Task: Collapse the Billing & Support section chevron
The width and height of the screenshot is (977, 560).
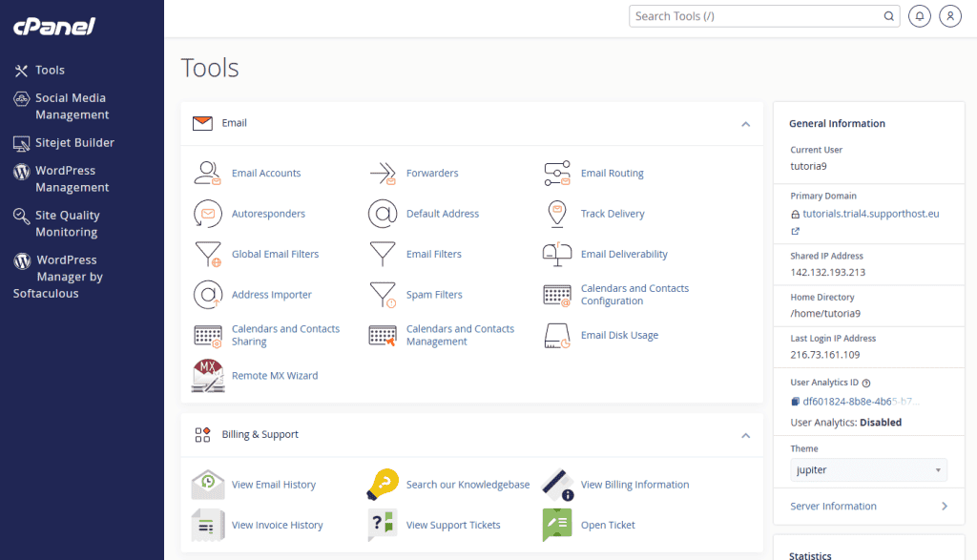Action: [745, 435]
